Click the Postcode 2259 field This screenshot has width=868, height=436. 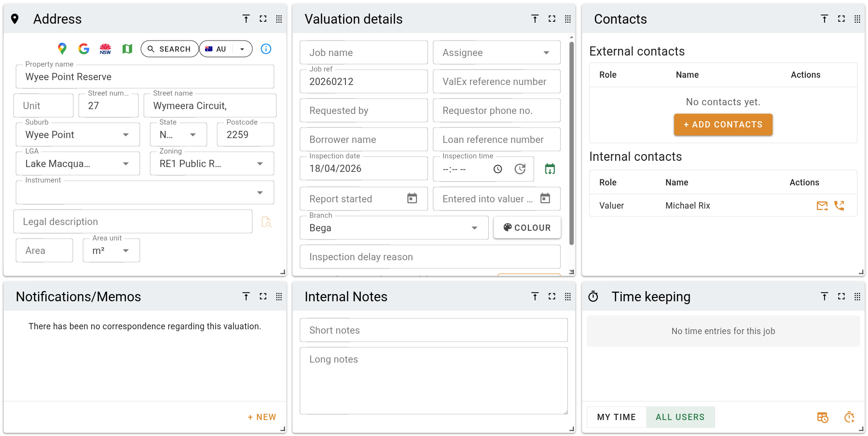tap(246, 135)
